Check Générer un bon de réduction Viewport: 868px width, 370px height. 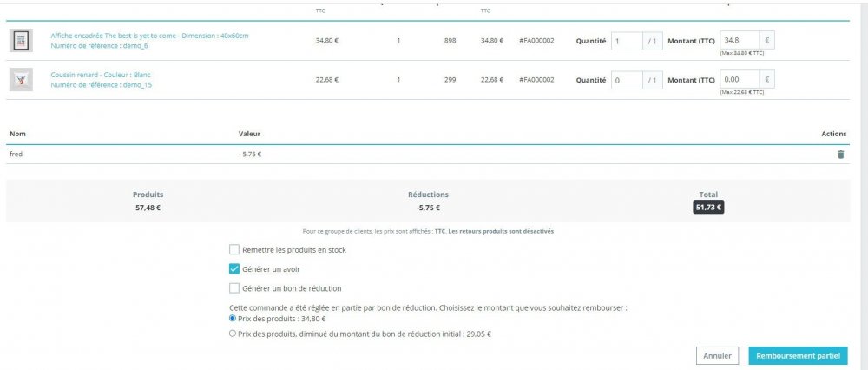tap(234, 288)
